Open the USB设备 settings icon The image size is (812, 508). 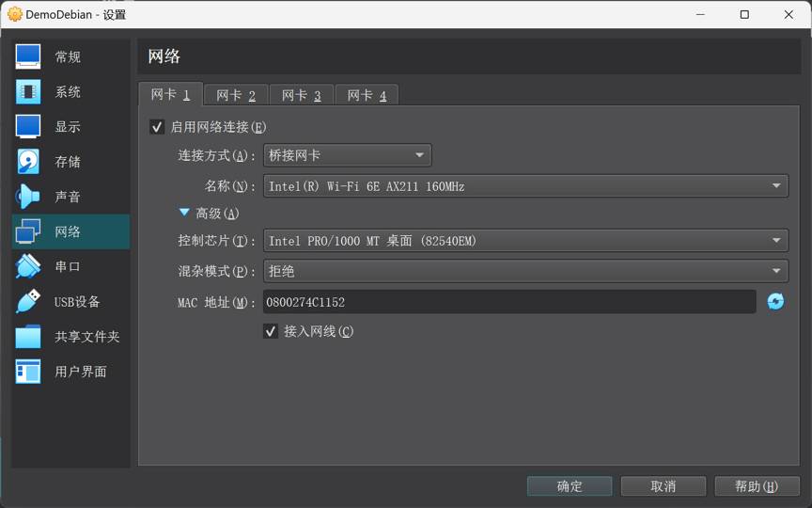click(28, 301)
